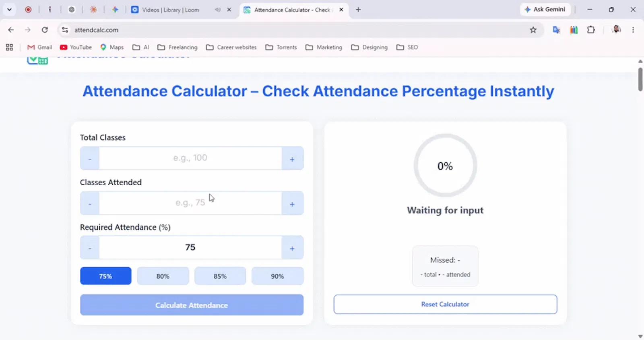The width and height of the screenshot is (644, 340).
Task: Open the YouTube bookmark
Action: pyautogui.click(x=76, y=47)
